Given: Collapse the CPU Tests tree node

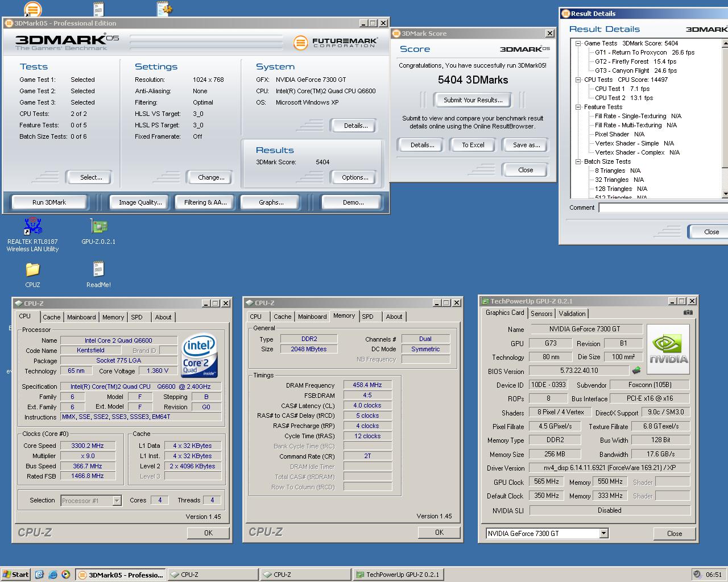Looking at the screenshot, I should [578, 80].
